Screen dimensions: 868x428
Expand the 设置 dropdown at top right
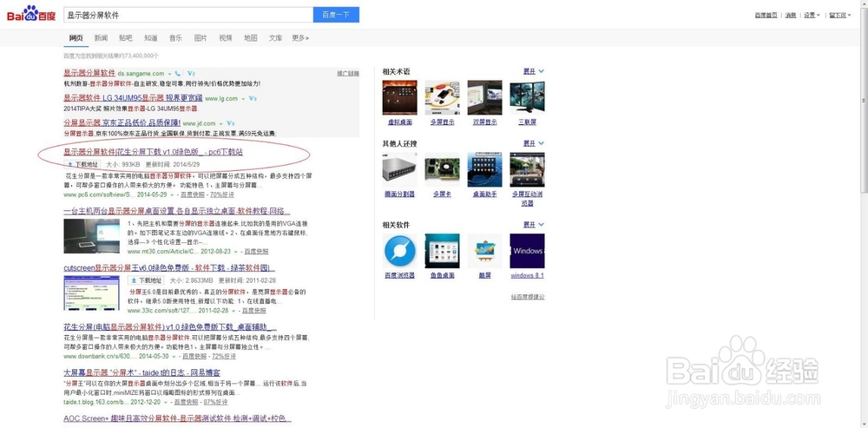(812, 15)
